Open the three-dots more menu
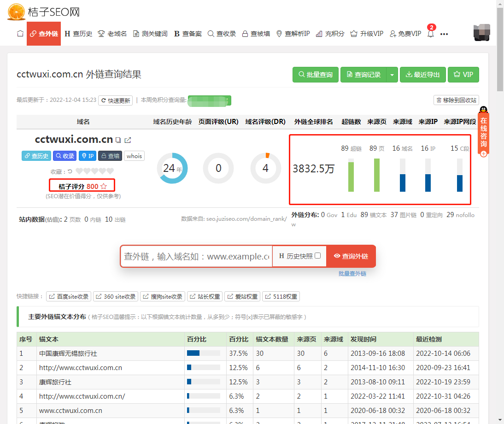The image size is (504, 424). click(444, 34)
